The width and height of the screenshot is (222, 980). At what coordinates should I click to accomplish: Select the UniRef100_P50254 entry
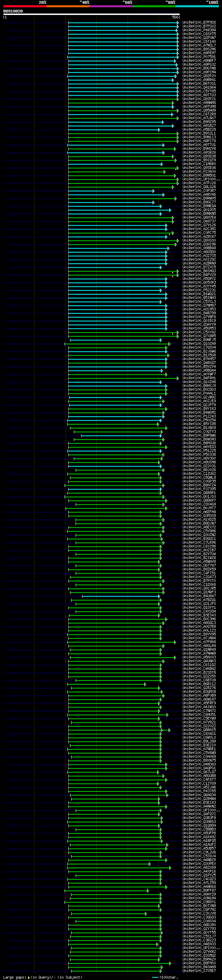click(199, 420)
